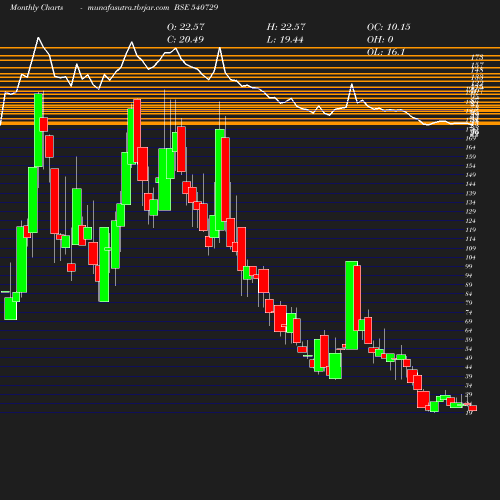Click the "OL: 16.1" readout

(x=386, y=52)
